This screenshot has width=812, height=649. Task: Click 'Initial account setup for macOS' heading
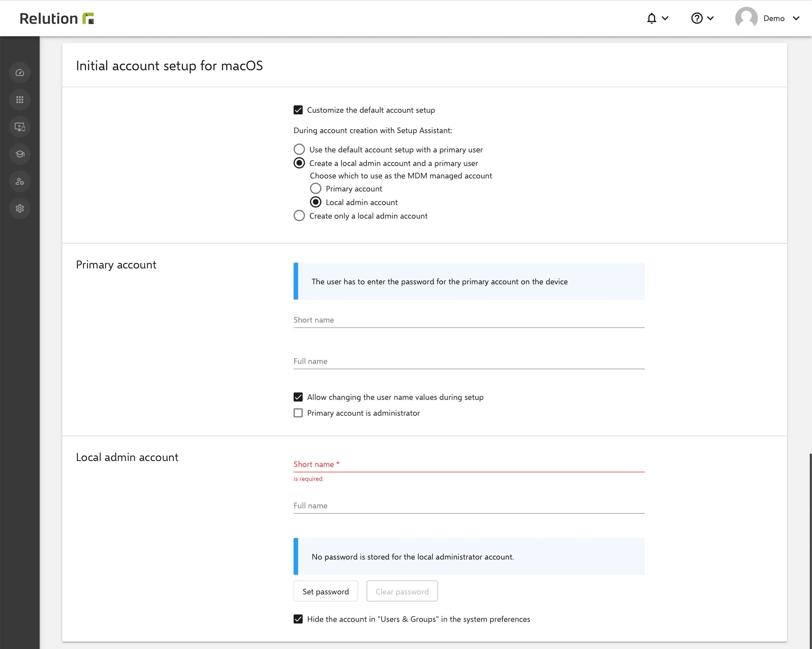(169, 65)
